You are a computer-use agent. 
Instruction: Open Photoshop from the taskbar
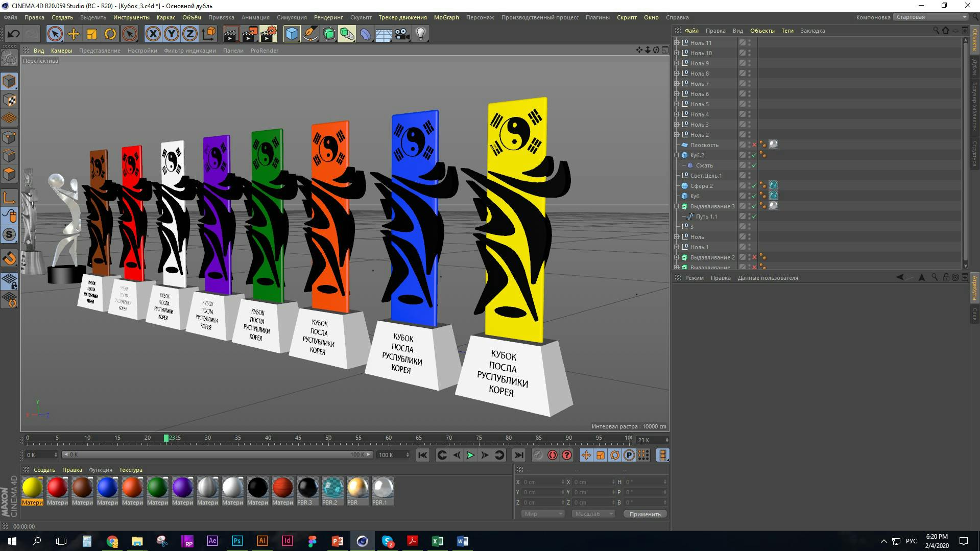tap(237, 541)
